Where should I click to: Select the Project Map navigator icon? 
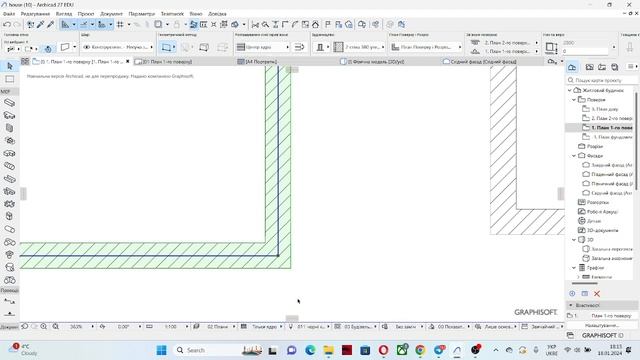click(x=572, y=67)
